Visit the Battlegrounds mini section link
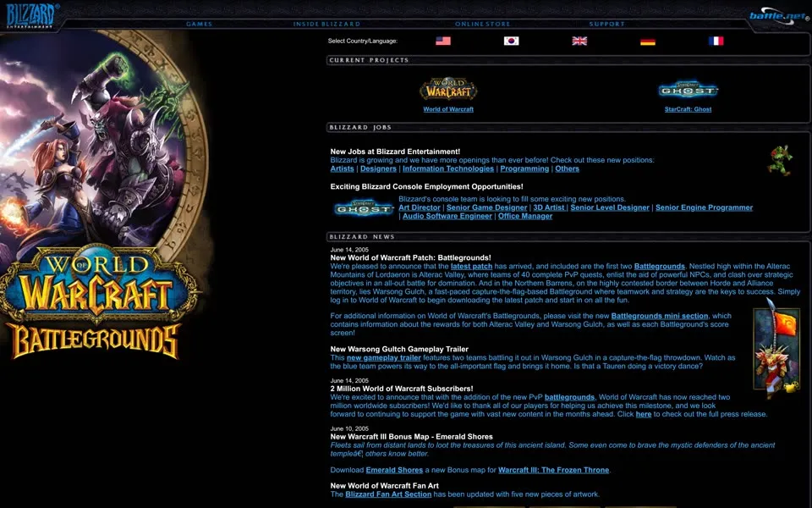The image size is (812, 508). click(659, 316)
